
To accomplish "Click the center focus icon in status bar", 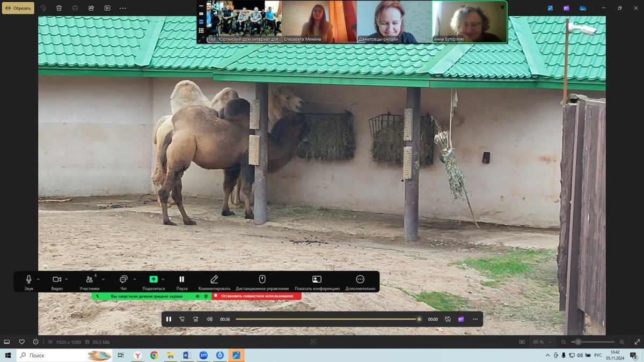I will [313, 342].
